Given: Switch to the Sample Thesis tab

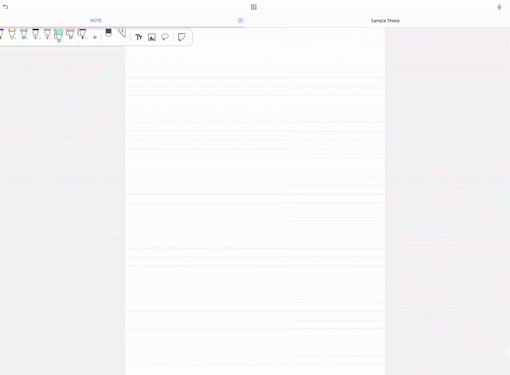Looking at the screenshot, I should (385, 21).
